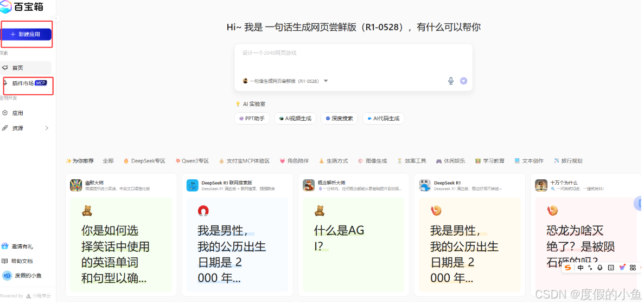Viewport: 644px width, 305px height.
Task: Click the PPT助手 button
Action: [252, 119]
